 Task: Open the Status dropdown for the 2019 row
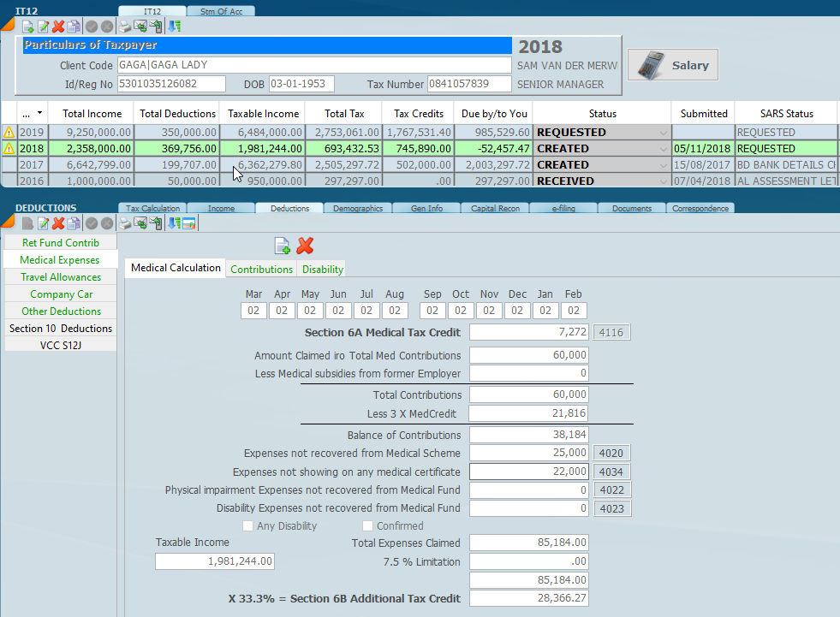[x=662, y=133]
